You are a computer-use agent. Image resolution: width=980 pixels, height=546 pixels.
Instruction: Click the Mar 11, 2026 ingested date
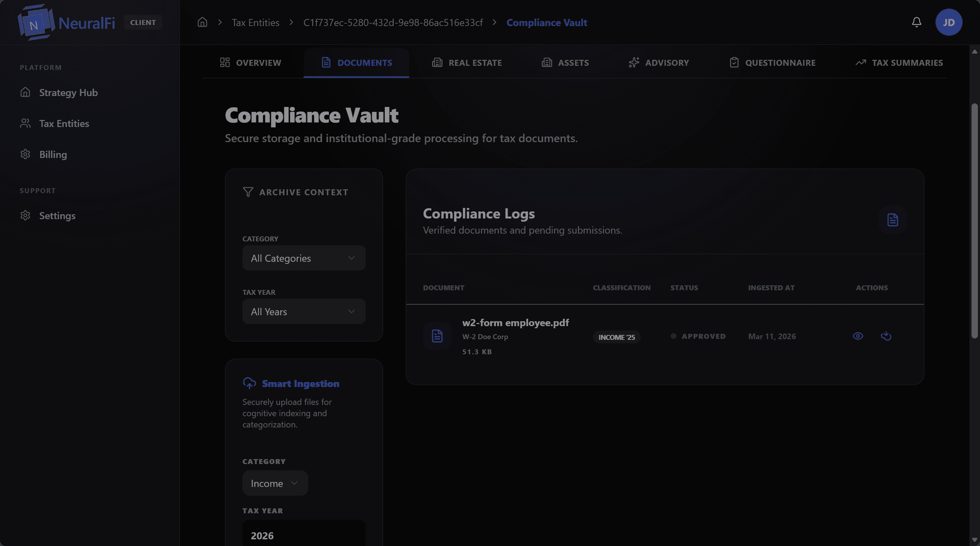coord(772,336)
